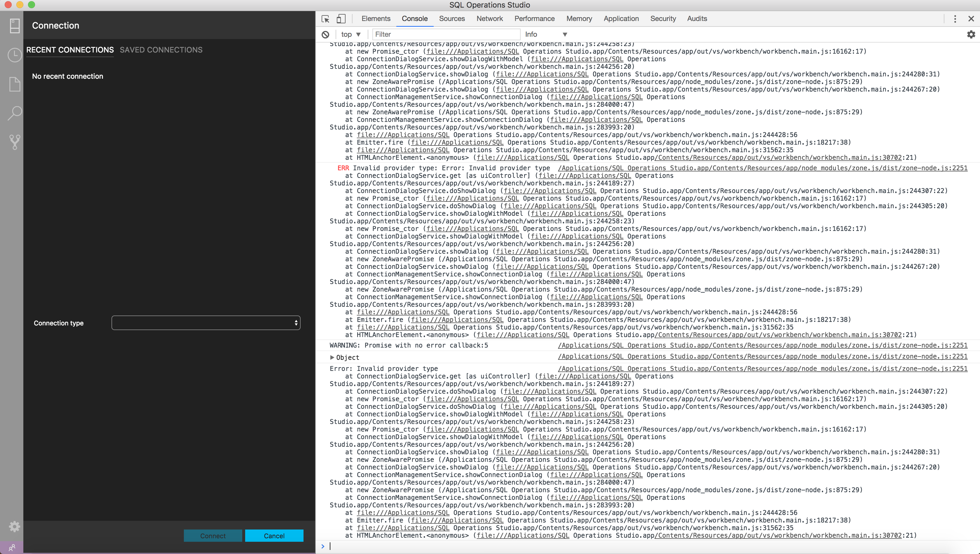Open the Servers sidebar icon

click(15, 26)
